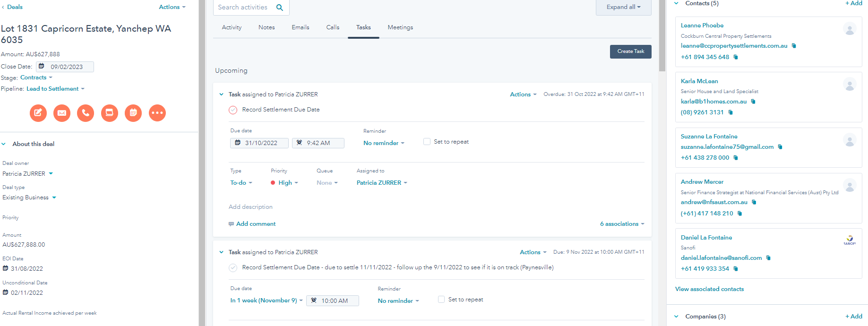Enable Set to repeat for 9 Nov task
The width and height of the screenshot is (868, 326).
pos(441,300)
